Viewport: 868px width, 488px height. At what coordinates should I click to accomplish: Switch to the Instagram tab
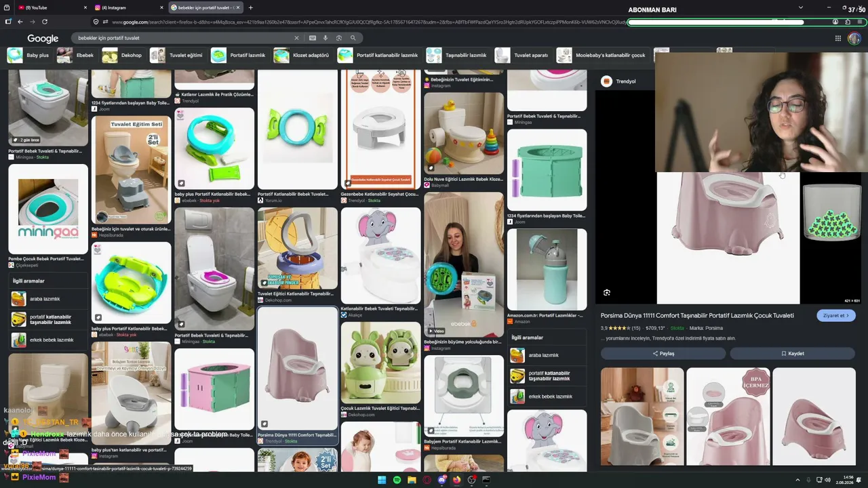(129, 7)
